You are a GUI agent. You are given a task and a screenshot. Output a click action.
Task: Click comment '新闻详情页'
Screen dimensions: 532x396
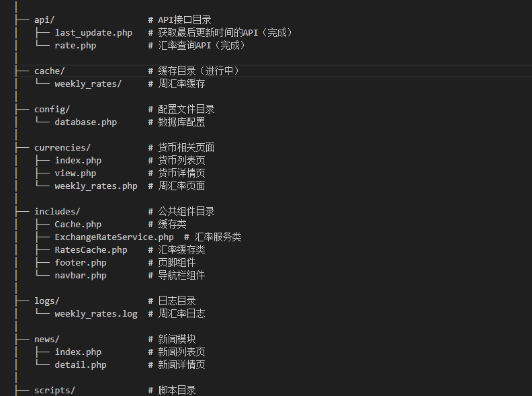click(x=181, y=365)
